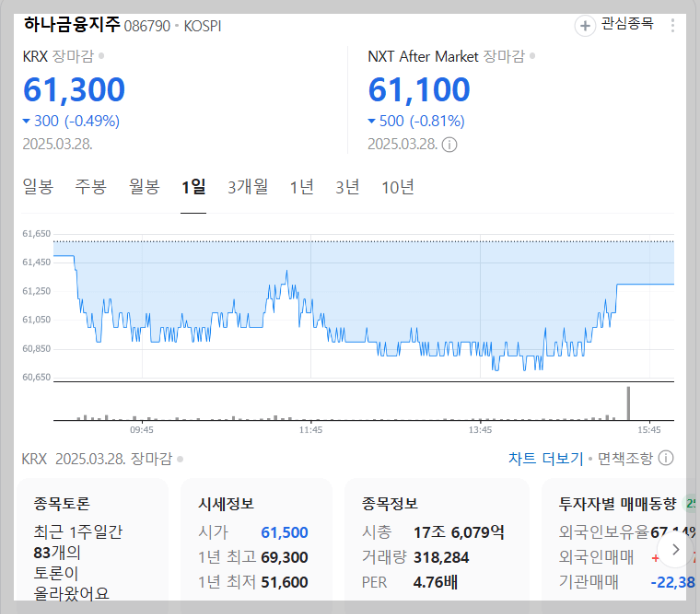Switch chart to 3개월 range
The image size is (700, 614).
click(x=248, y=187)
